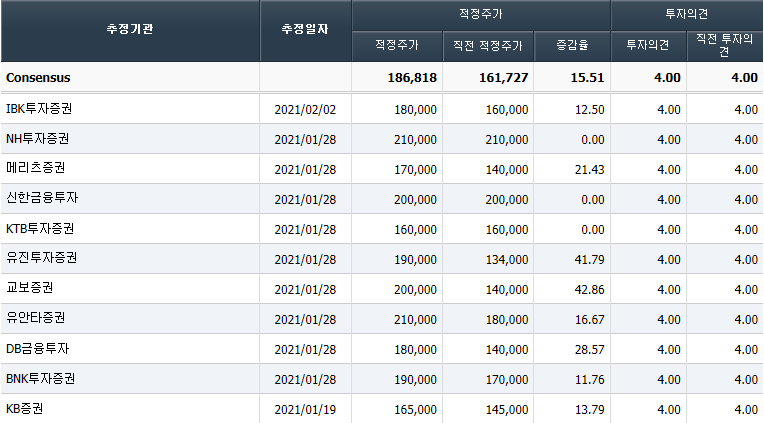Viewport: 764px width, 423px height.
Task: Click BNK투자증권 change rate 11.76
Action: 590,380
